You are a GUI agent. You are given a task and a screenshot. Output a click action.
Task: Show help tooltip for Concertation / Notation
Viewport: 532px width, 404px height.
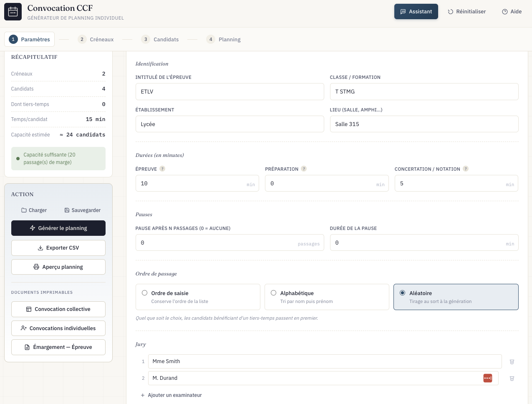click(466, 169)
